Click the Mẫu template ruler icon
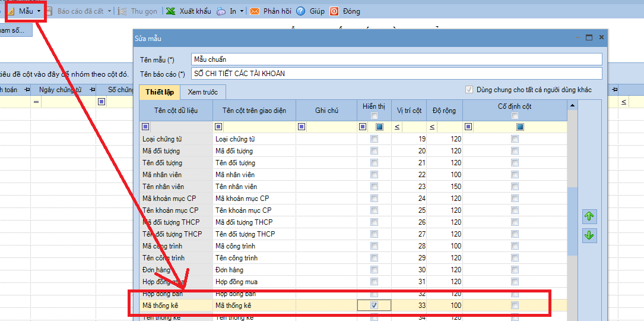 tap(12, 11)
